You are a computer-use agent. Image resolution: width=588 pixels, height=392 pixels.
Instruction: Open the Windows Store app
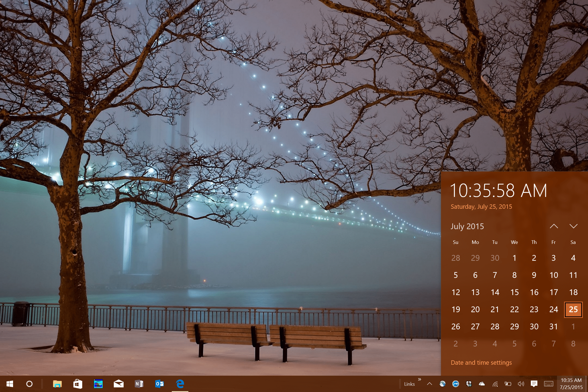click(78, 384)
